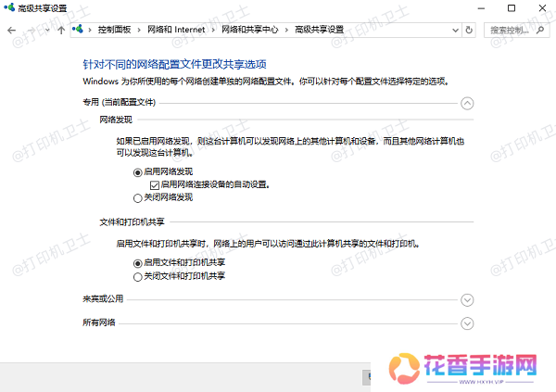
Task: Collapse the 专用 profile section
Action: (x=467, y=104)
